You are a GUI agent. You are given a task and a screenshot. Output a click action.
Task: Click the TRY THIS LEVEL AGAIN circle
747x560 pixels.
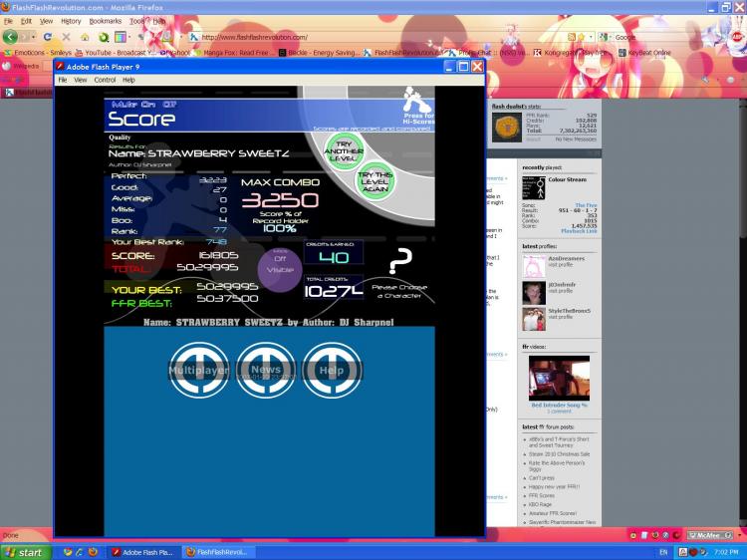pos(375,181)
